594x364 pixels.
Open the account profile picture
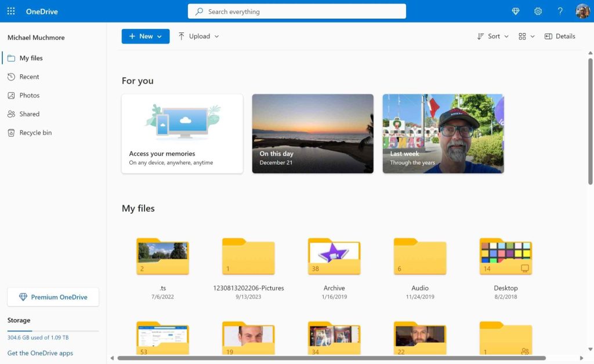click(582, 12)
